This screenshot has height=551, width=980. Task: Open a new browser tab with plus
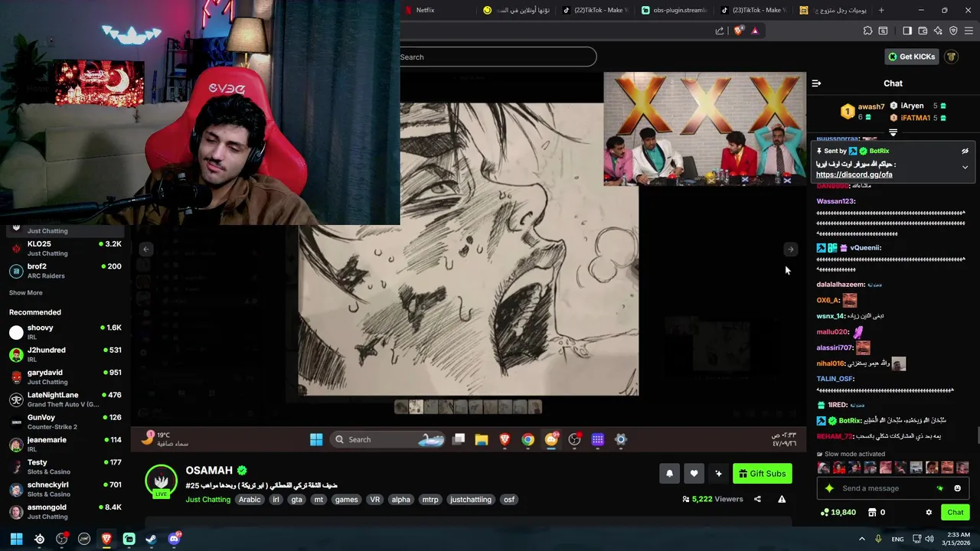881,10
